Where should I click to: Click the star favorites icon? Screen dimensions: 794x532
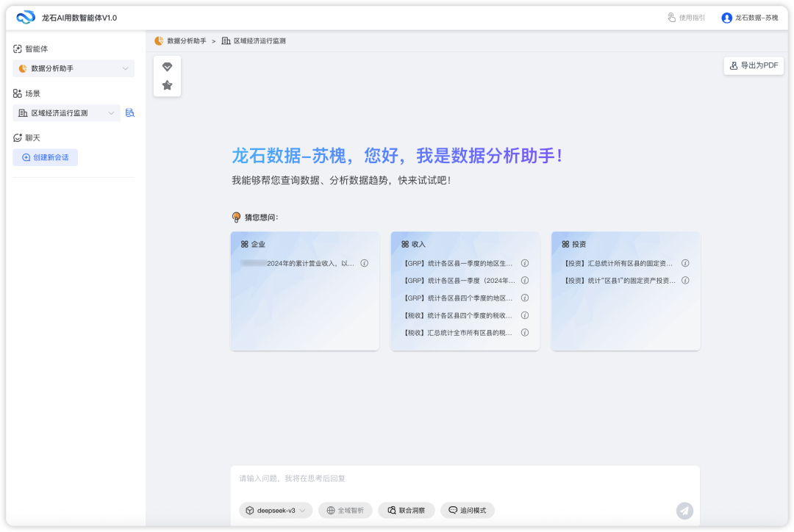(167, 85)
